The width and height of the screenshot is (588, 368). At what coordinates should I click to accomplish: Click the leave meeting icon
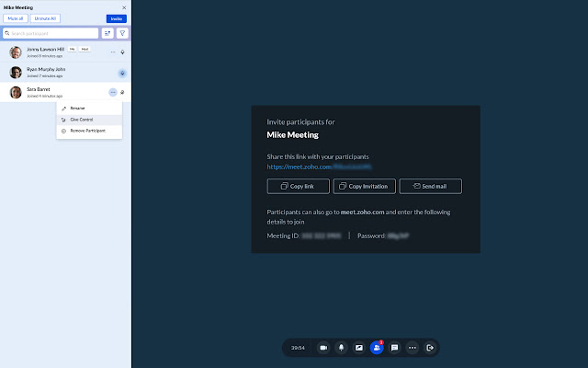[430, 348]
